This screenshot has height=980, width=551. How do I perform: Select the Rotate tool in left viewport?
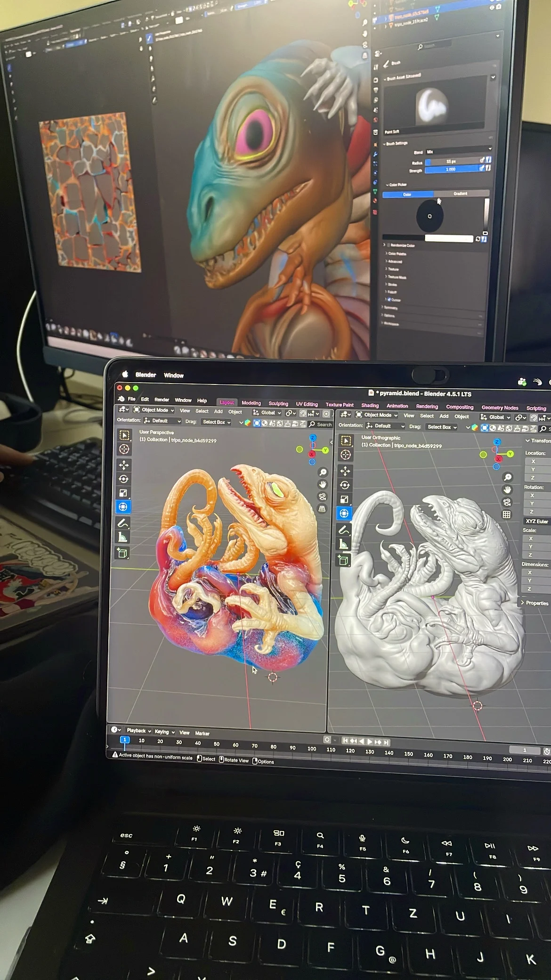[x=124, y=479]
